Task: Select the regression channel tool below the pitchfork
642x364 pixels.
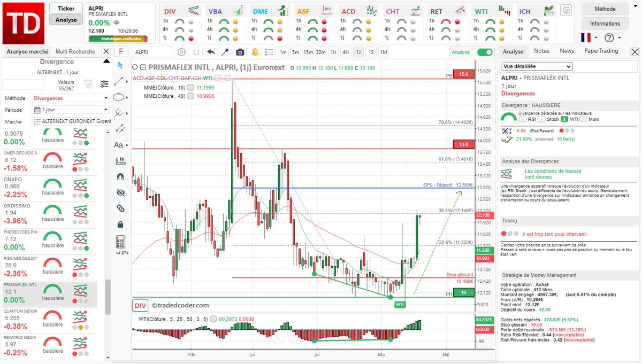Action: 120,128
